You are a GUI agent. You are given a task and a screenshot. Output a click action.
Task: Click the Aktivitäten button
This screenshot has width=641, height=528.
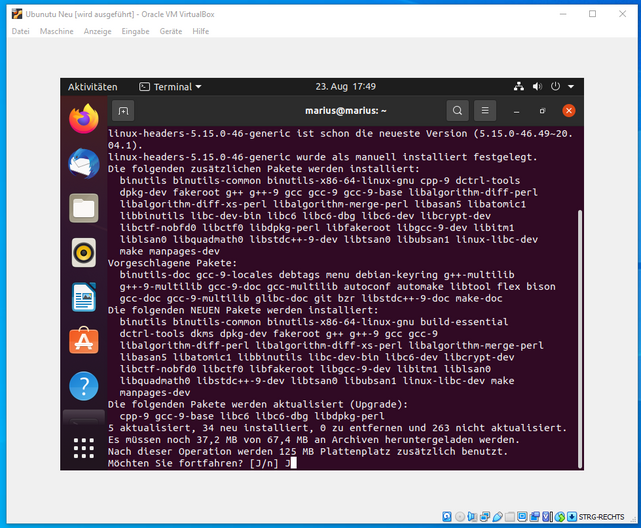92,87
